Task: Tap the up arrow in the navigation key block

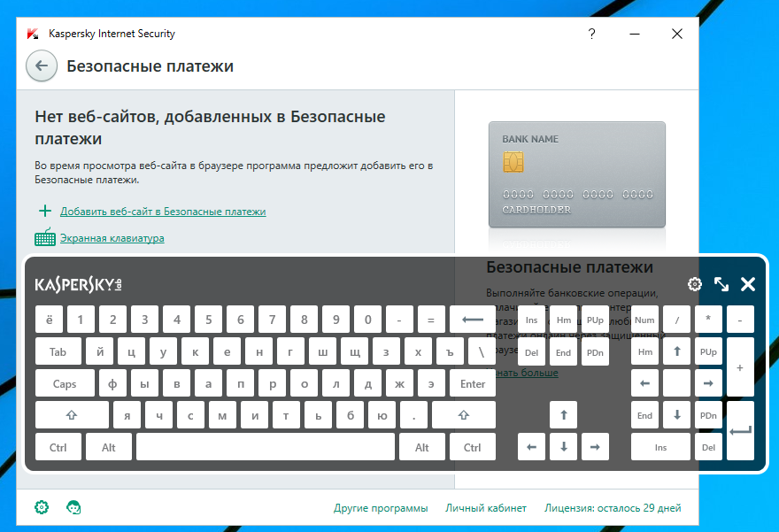Action: click(x=563, y=415)
